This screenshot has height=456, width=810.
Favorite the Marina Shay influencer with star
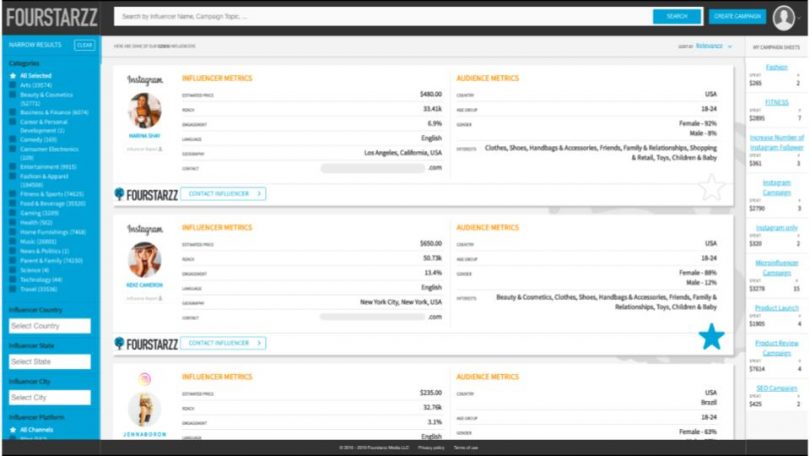(x=711, y=187)
